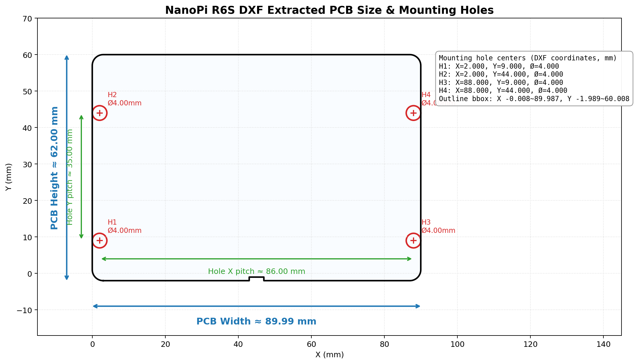Click the X-axis tick label '60'

point(311,344)
